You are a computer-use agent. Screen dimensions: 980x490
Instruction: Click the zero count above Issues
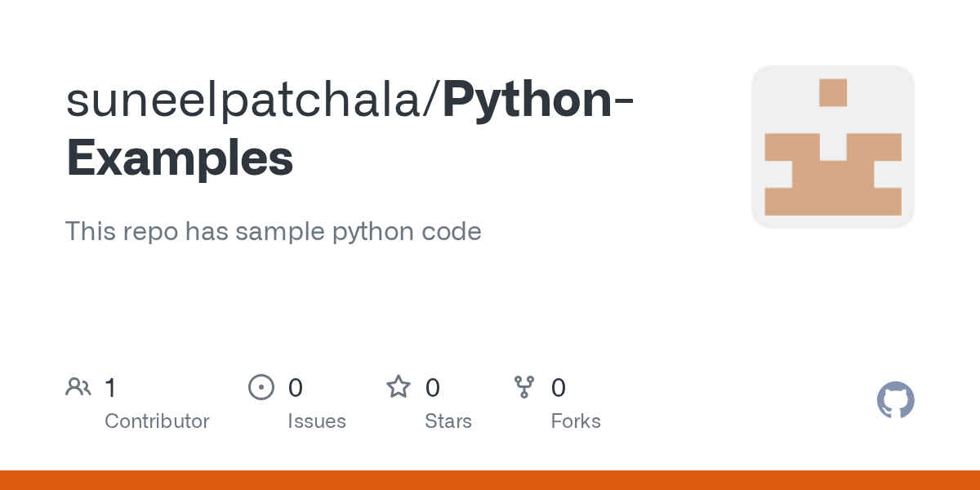click(295, 388)
